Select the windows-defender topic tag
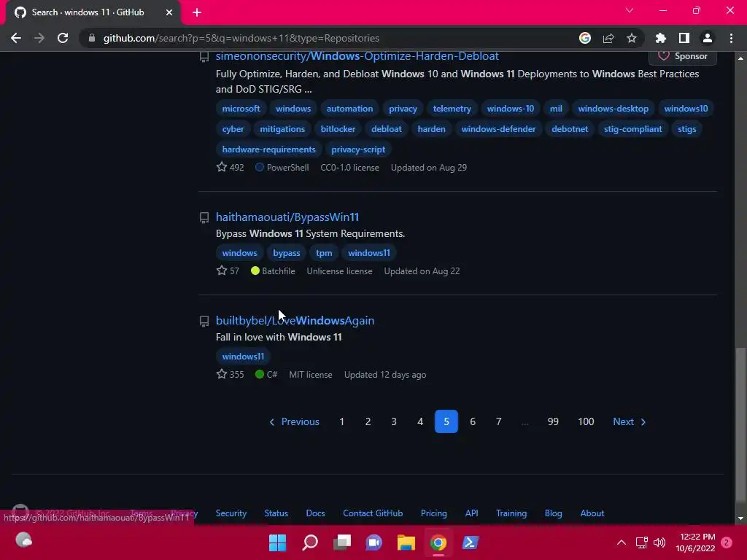The width and height of the screenshot is (747, 560). [x=498, y=129]
